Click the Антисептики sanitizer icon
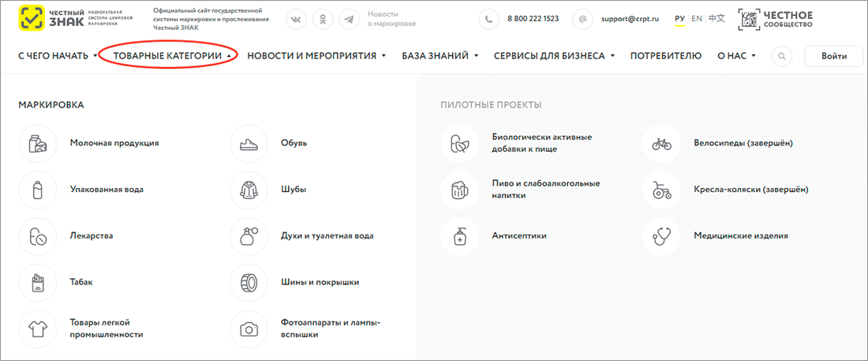The height and width of the screenshot is (361, 868). (x=459, y=237)
